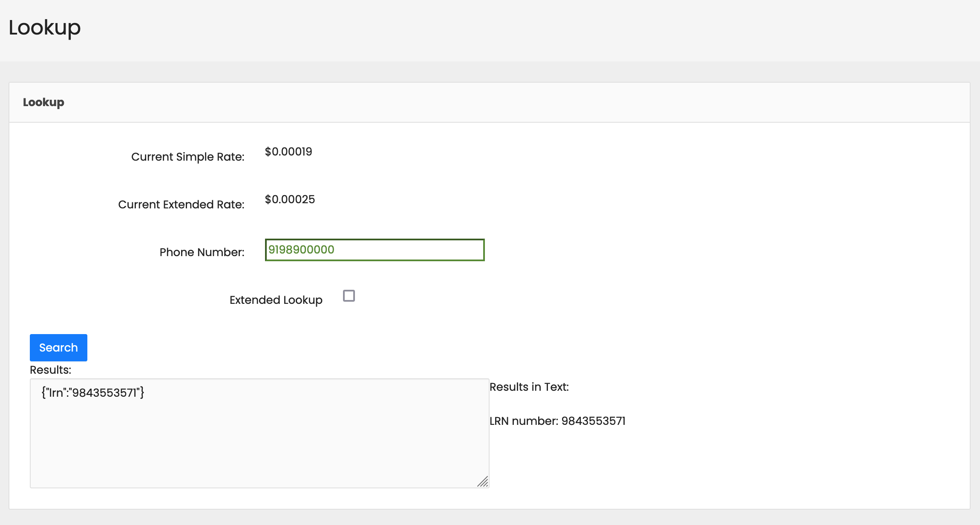Click the $0.00019 simple rate value

coord(288,152)
